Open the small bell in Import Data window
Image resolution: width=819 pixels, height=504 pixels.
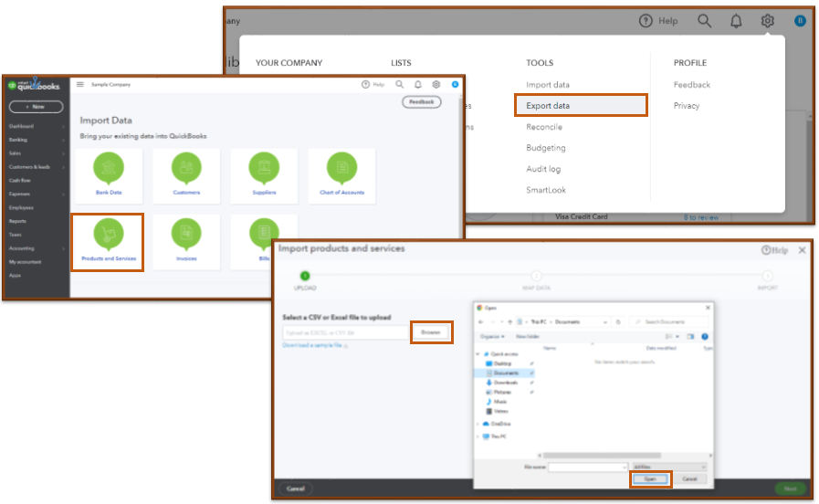pos(418,84)
